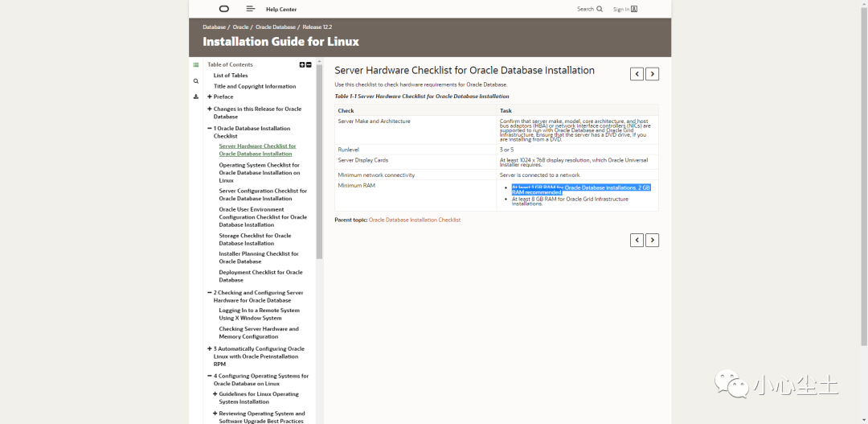868x424 pixels.
Task: Open List of Tables entry
Action: pyautogui.click(x=231, y=76)
